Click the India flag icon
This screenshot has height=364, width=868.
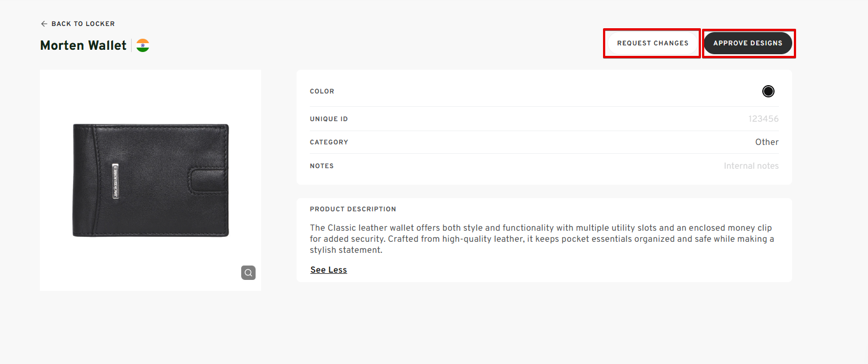tap(143, 45)
